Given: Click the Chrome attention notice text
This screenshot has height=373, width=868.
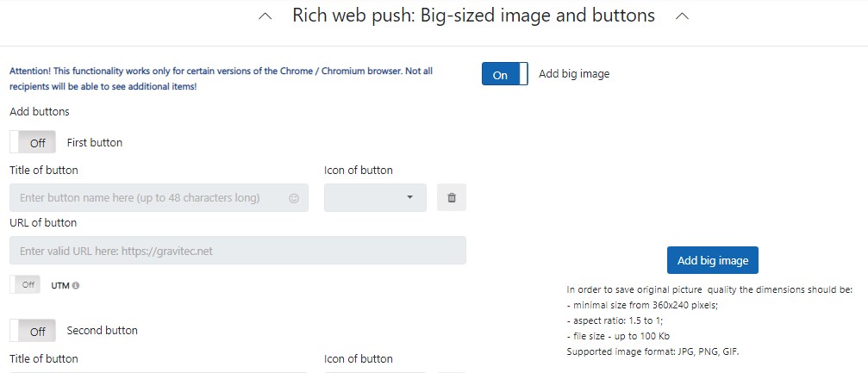Looking at the screenshot, I should [222, 79].
